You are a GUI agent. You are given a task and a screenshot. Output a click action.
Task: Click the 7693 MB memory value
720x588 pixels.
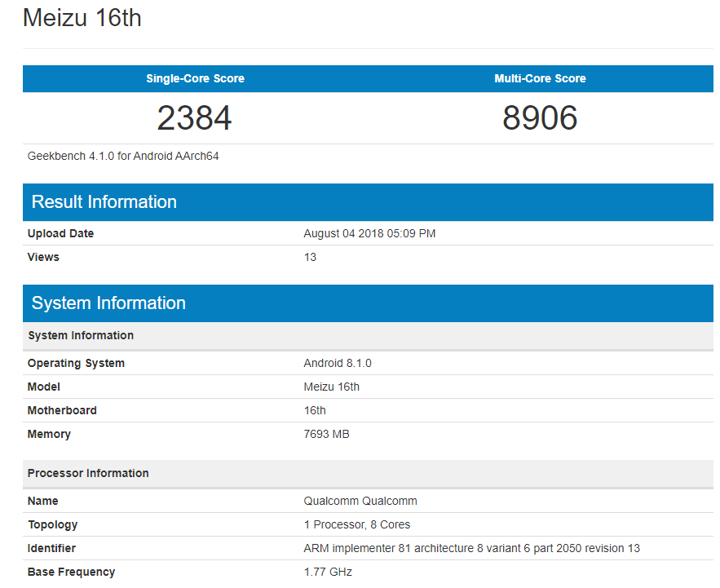(326, 434)
